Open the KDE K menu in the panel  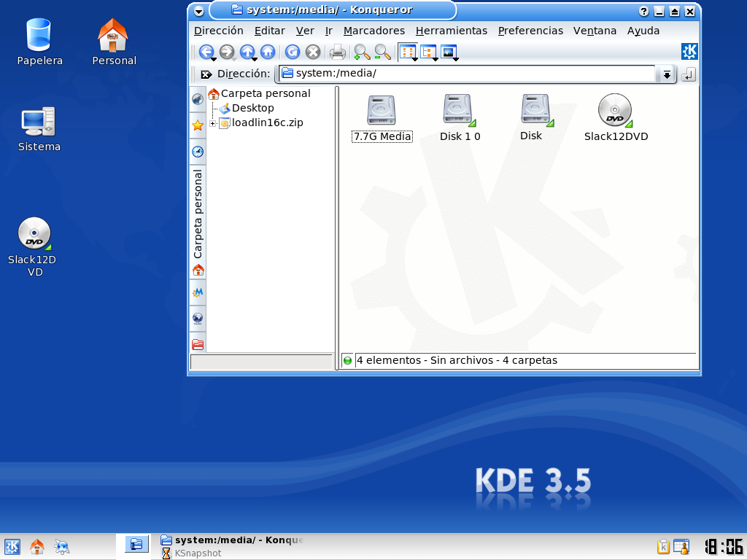(12, 547)
